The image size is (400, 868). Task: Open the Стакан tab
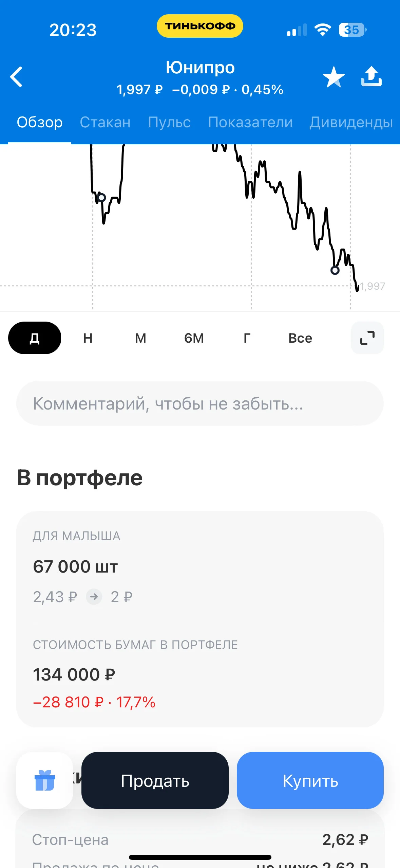point(105,122)
